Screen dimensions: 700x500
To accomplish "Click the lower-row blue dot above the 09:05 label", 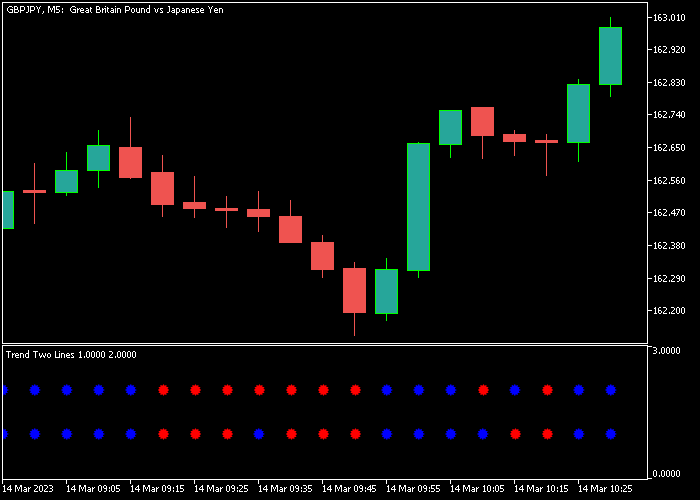I will tap(67, 434).
